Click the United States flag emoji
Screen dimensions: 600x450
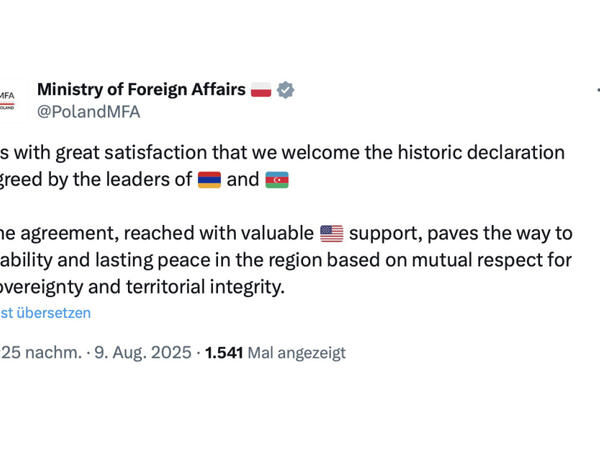(x=331, y=233)
